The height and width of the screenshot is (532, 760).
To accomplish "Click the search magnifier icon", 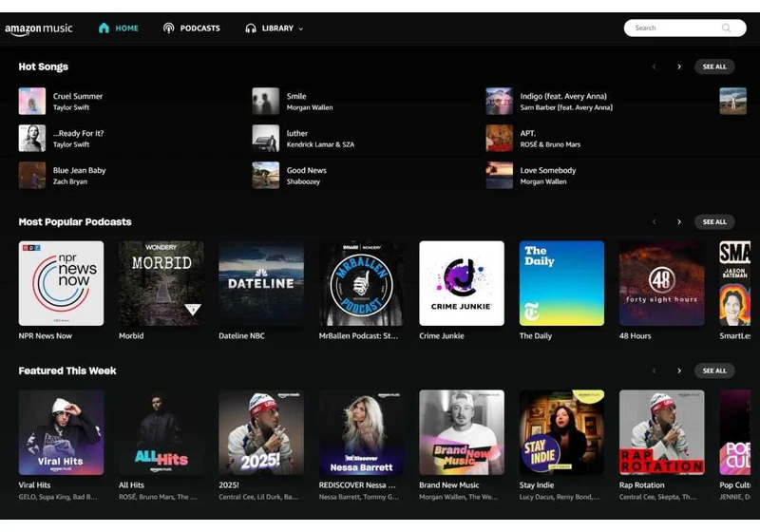I will [726, 28].
